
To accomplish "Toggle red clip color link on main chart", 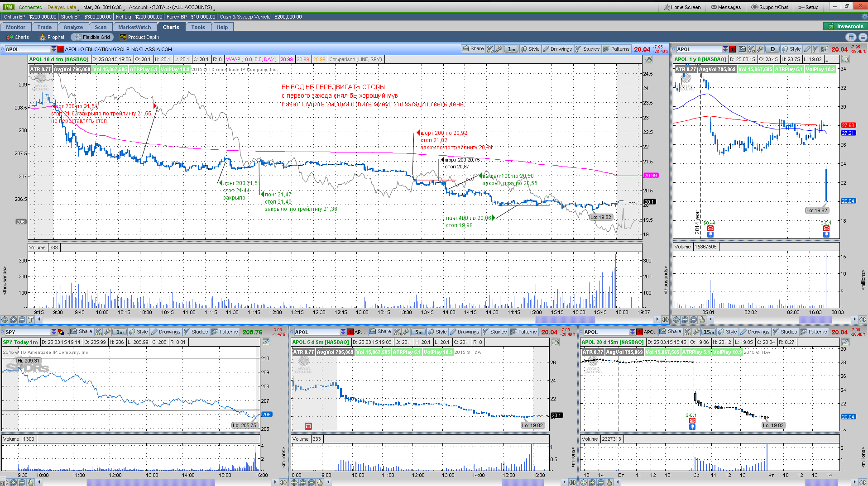I will tap(61, 49).
